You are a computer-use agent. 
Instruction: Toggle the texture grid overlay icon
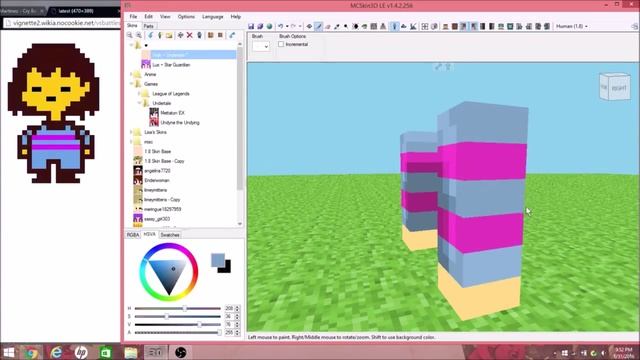(424, 26)
